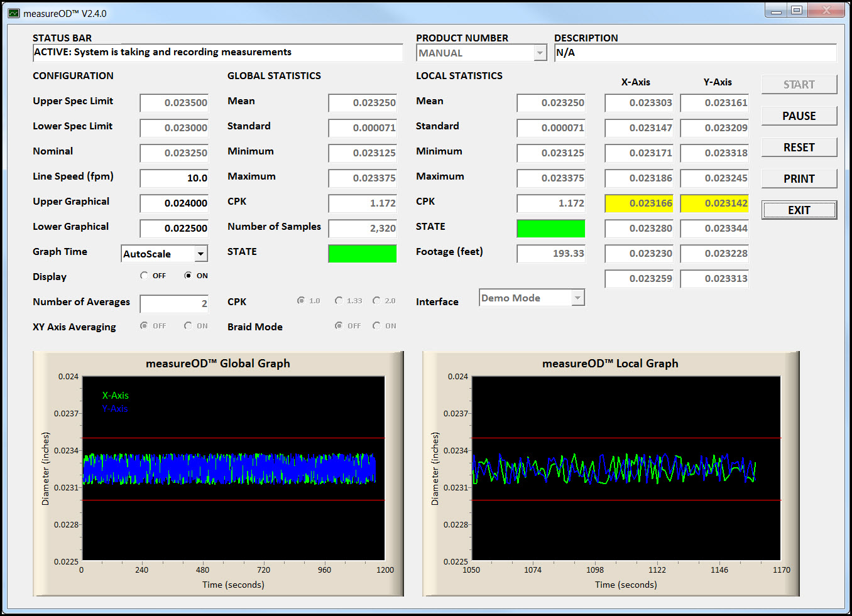Click the yellow X-Axis cell 0.023166

click(639, 203)
